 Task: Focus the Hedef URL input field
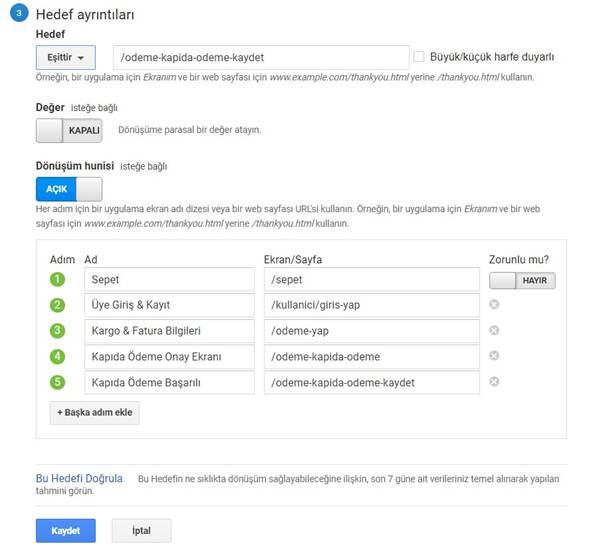coord(260,57)
